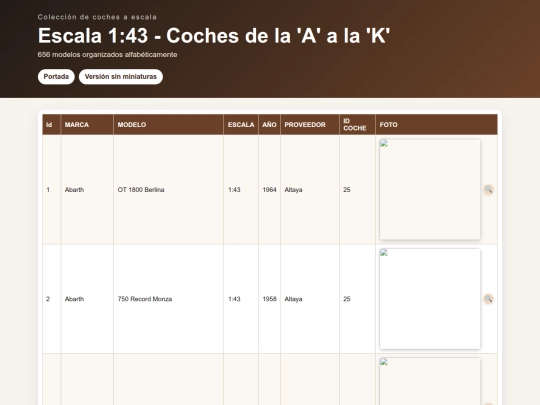Click the MODELO column header
This screenshot has width=540, height=405.
pos(168,125)
